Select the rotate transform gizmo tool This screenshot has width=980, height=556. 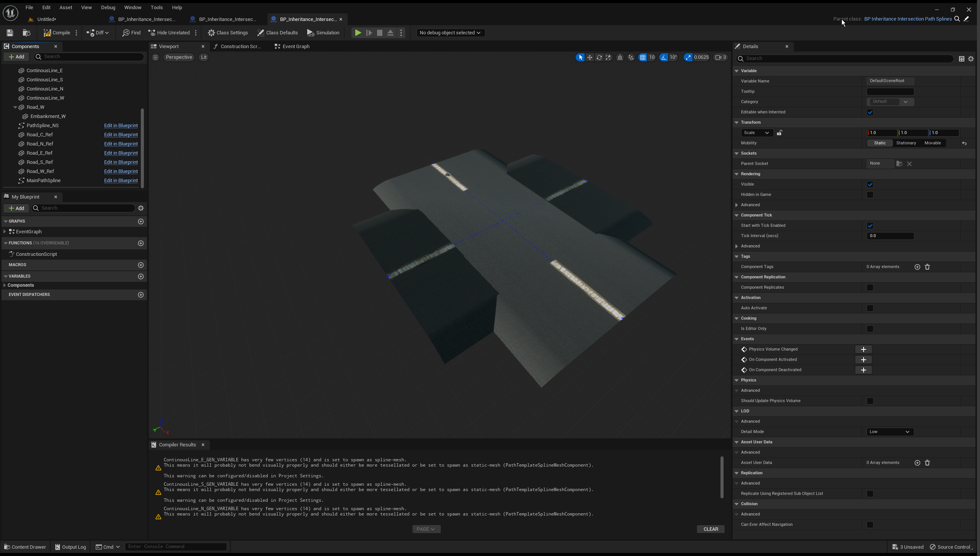point(599,57)
